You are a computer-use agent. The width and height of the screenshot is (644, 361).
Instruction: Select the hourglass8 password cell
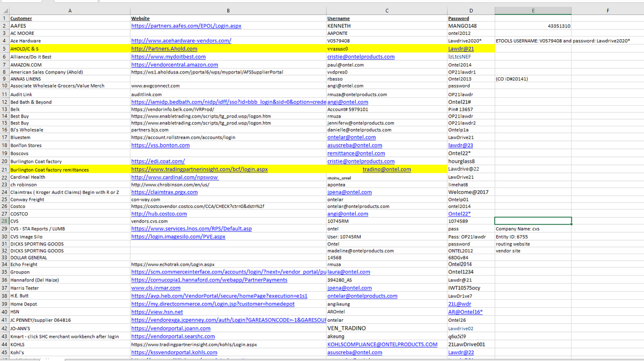coord(471,161)
